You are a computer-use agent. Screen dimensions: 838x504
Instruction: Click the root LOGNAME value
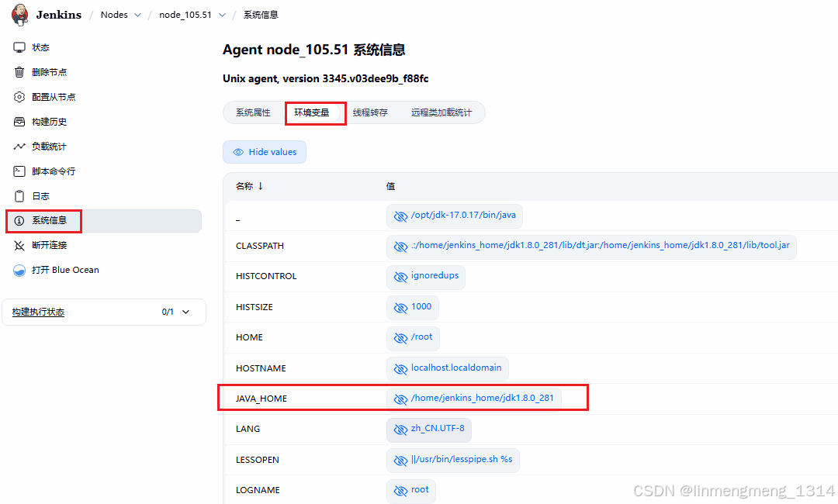[x=420, y=489]
